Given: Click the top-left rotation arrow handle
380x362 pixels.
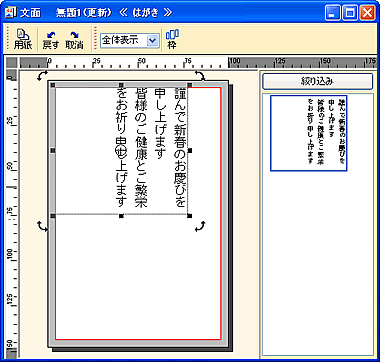Looking at the screenshot, I should click(42, 75).
